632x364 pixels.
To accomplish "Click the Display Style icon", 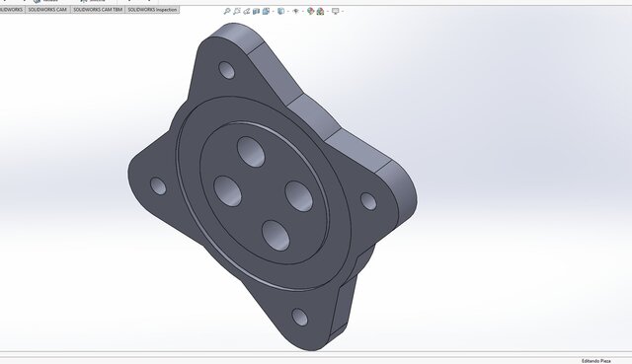I will (280, 11).
